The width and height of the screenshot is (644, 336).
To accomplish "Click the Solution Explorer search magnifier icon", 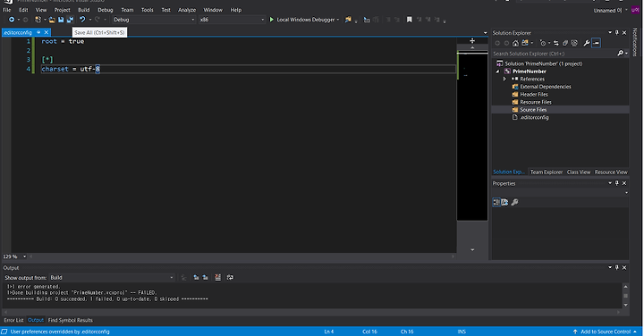I will click(x=620, y=54).
